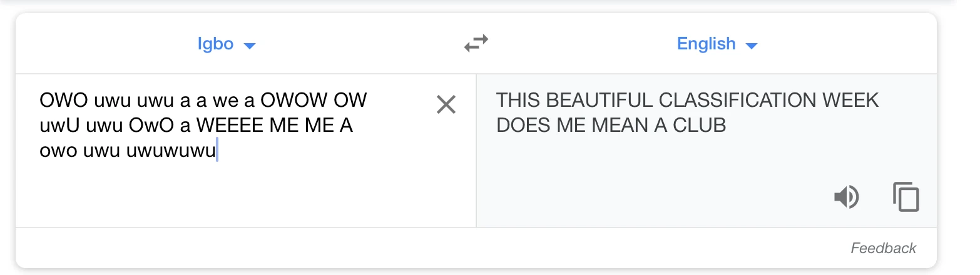This screenshot has width=980, height=275.
Task: Open the English target language selector
Action: (x=707, y=44)
